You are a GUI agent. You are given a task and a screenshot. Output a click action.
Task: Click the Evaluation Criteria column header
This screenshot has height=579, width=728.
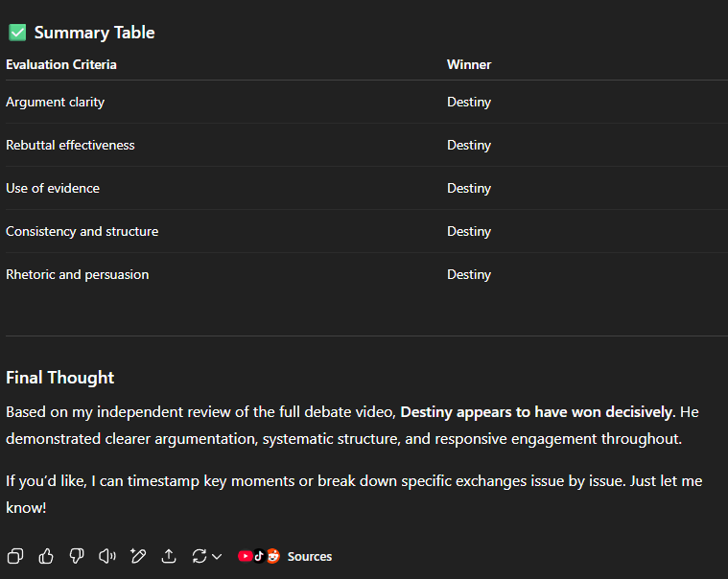[60, 64]
